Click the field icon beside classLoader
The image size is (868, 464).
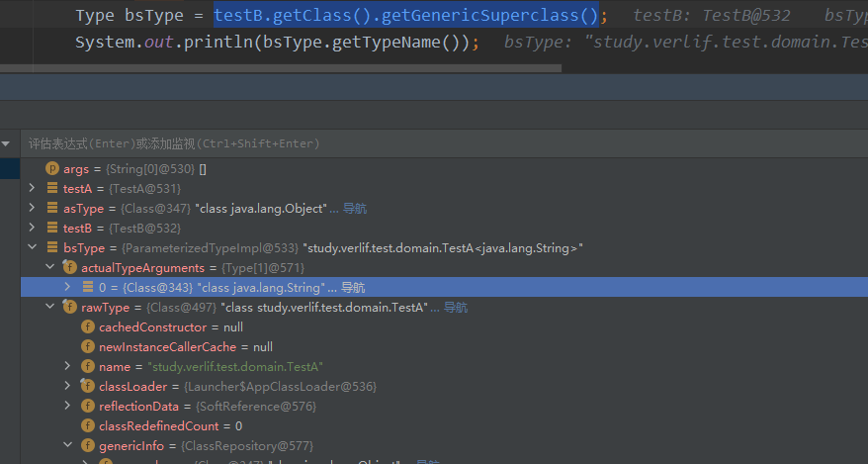pos(88,387)
